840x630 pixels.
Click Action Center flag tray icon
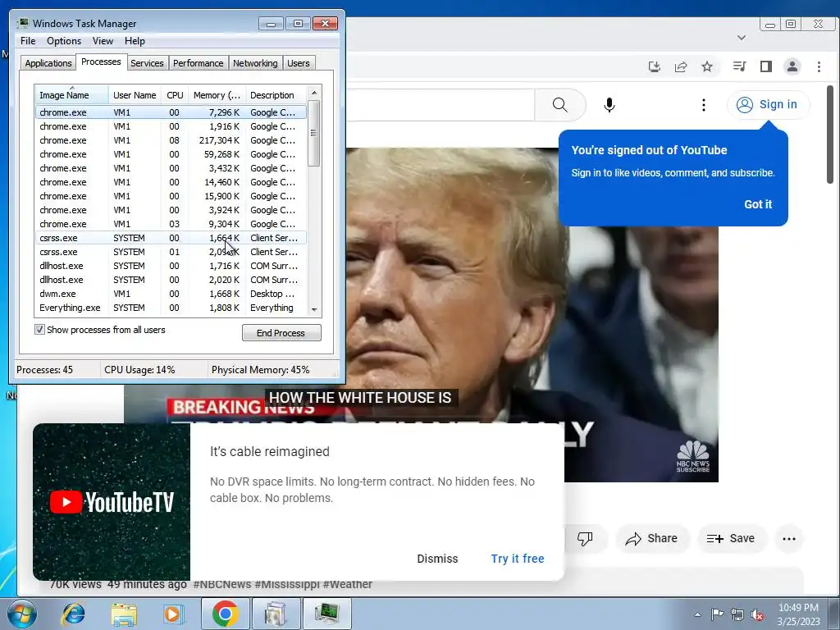pyautogui.click(x=717, y=614)
